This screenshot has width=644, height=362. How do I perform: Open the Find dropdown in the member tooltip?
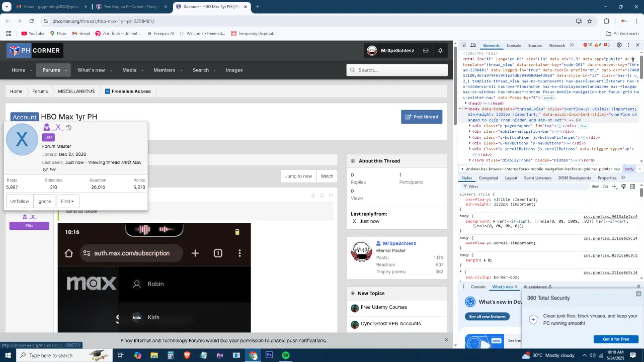click(x=67, y=201)
